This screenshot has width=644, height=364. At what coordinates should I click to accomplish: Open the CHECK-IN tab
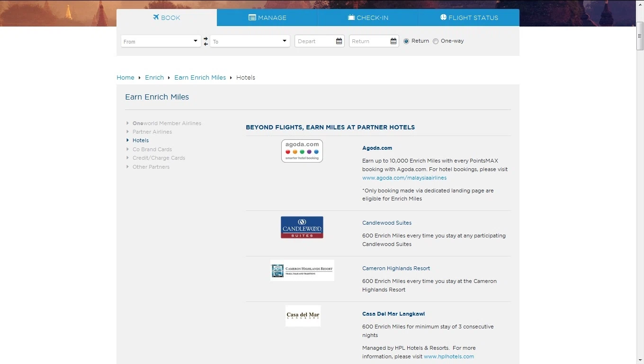(368, 18)
